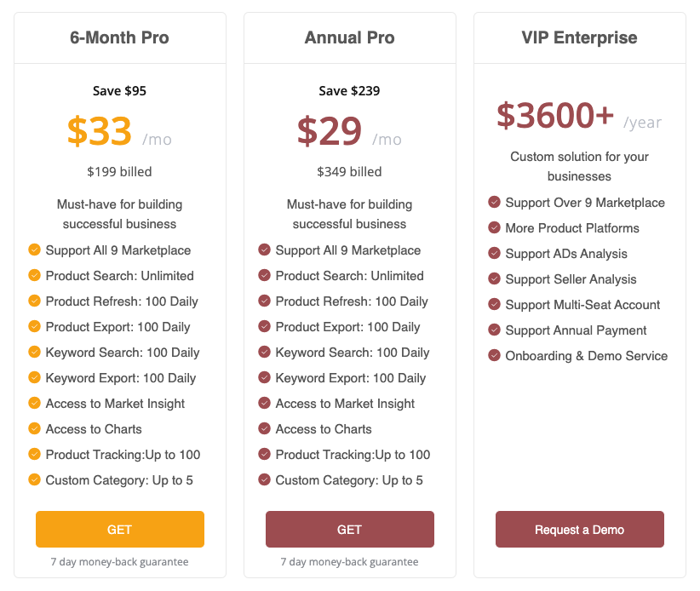Click check icon beside Support Over 9 Marketplace
The image size is (700, 591).
coord(494,203)
